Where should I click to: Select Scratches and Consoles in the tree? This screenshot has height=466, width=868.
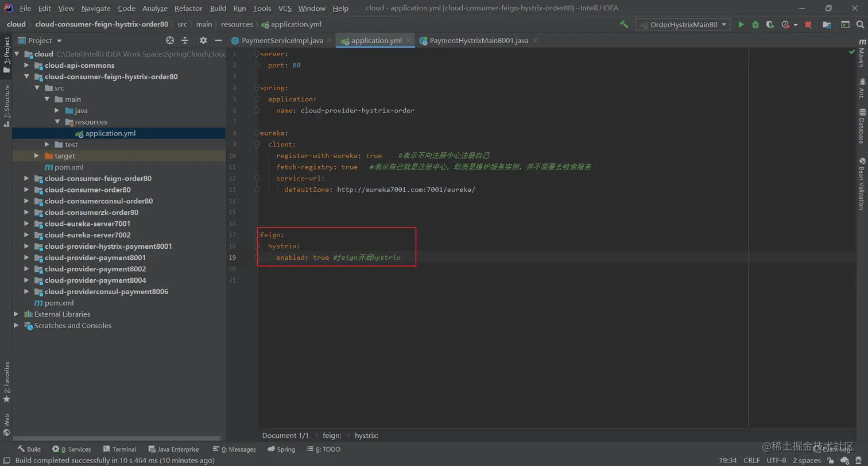pyautogui.click(x=73, y=326)
